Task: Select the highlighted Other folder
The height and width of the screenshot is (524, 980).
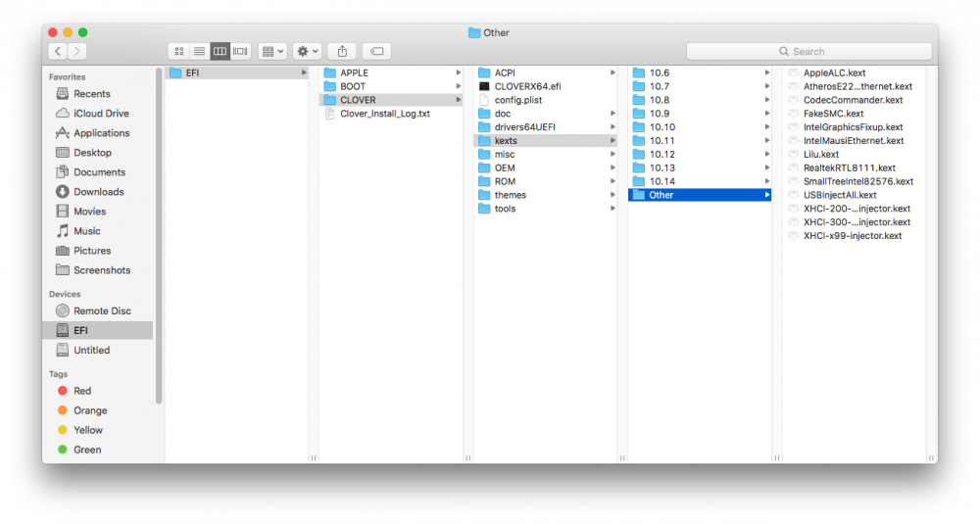Action: pyautogui.click(x=700, y=195)
